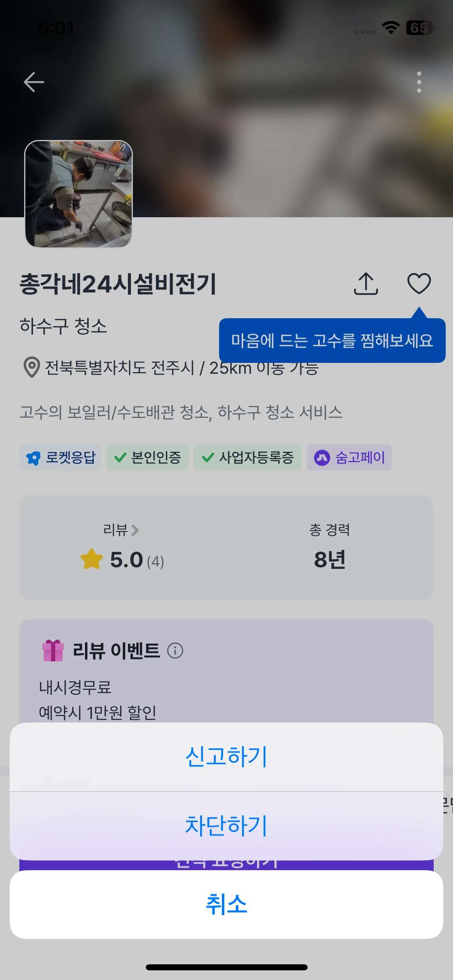Dismiss the blue 마음에 드는 고수를 찜해보세요 tooltip
This screenshot has width=453, height=980.
332,341
